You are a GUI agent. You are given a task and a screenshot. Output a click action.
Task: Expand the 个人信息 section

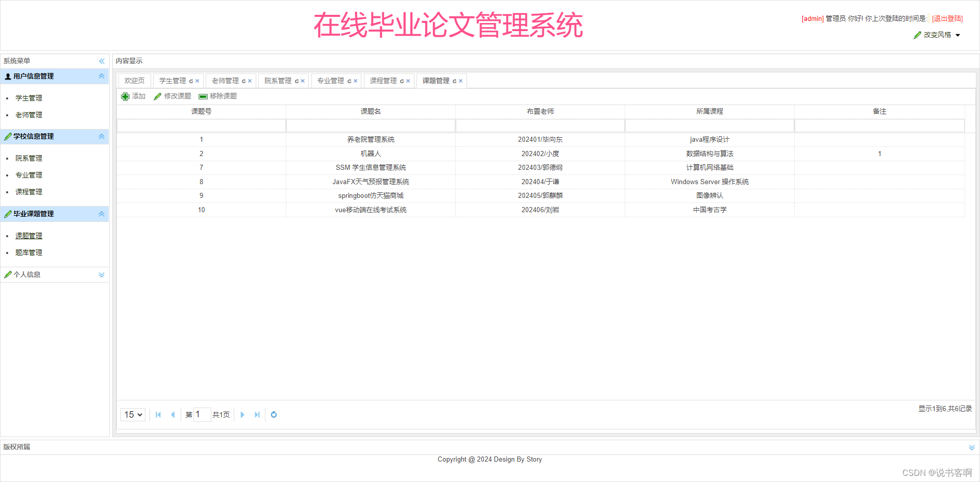pos(102,275)
